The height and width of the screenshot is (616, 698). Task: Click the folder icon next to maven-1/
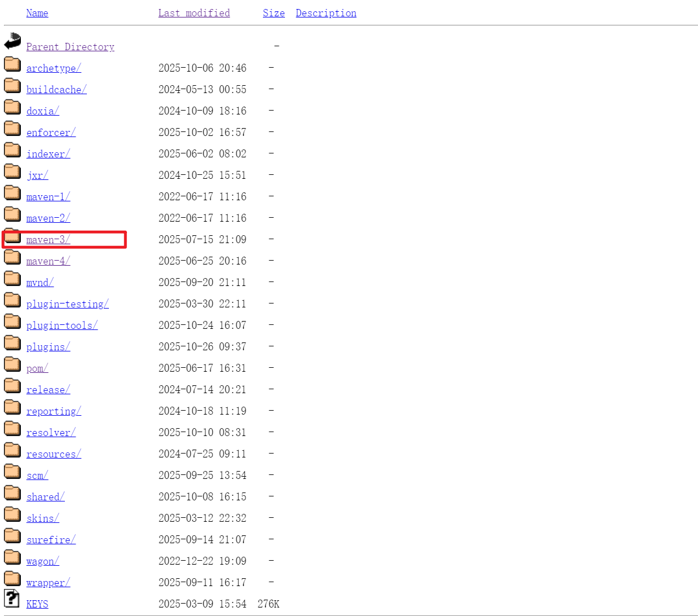tap(12, 192)
